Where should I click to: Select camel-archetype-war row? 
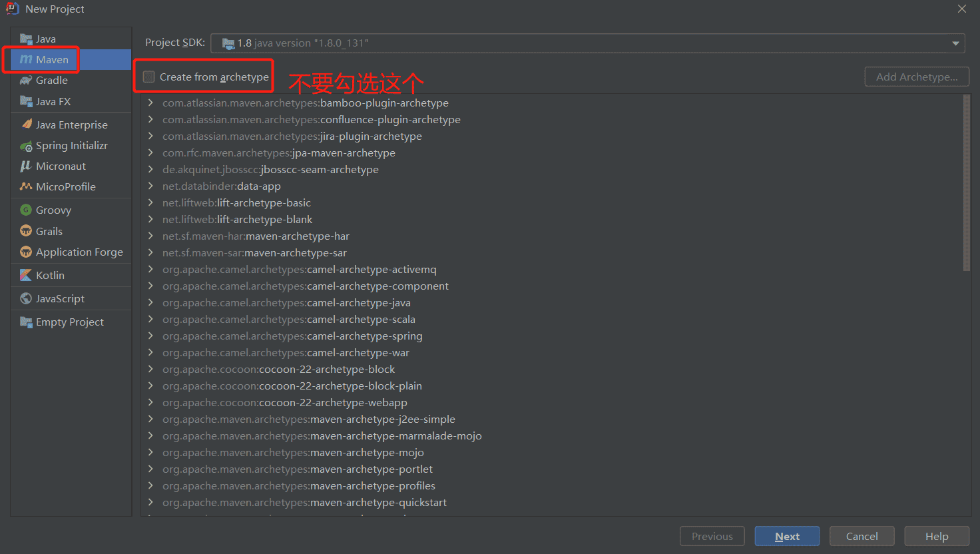(552, 352)
